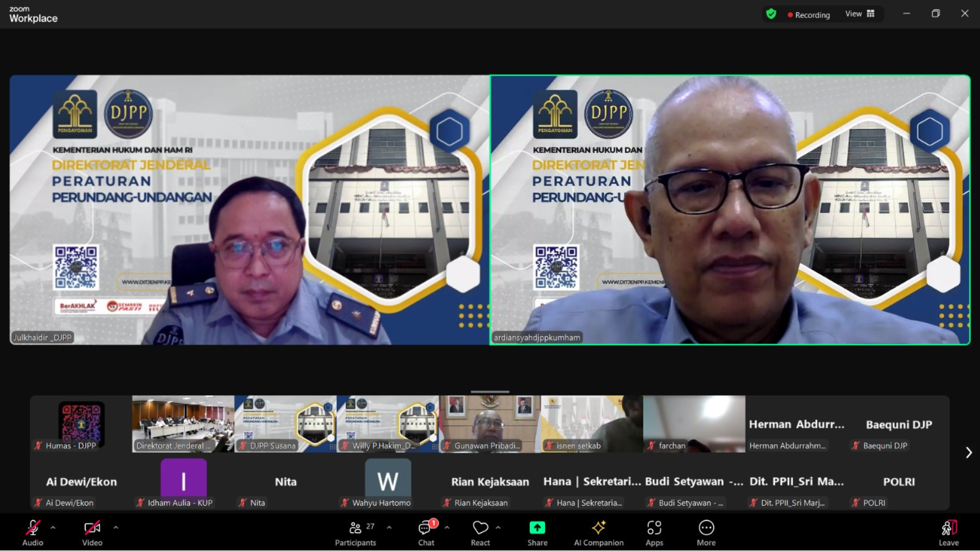Click muted mic icon beside farchan name

click(651, 445)
